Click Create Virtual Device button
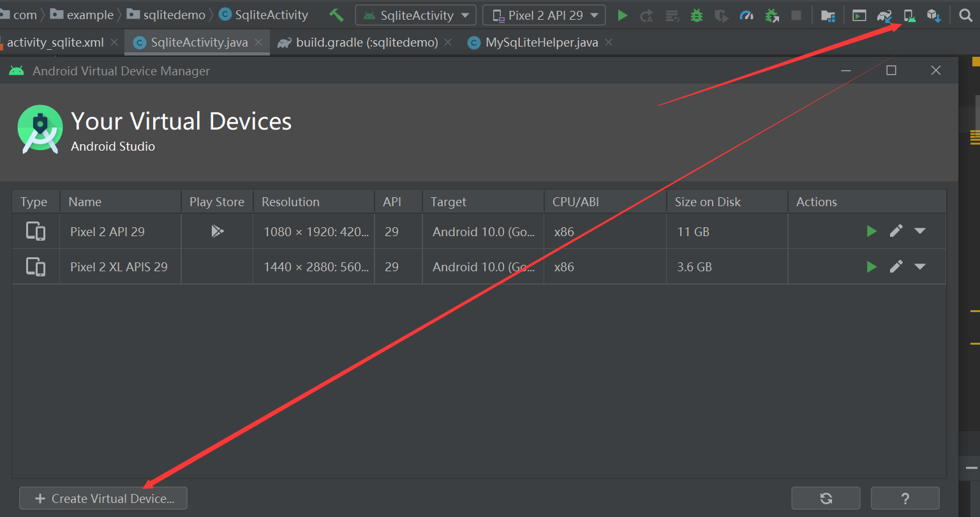 click(103, 498)
